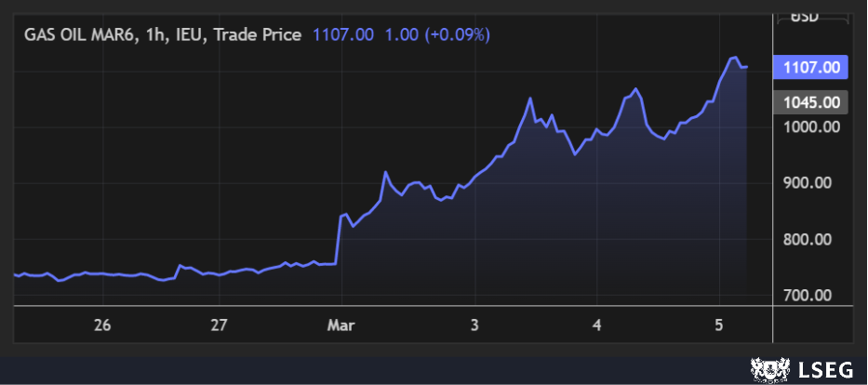This screenshot has width=868, height=385.
Task: Click the USD currency label on price axis
Action: 811,16
